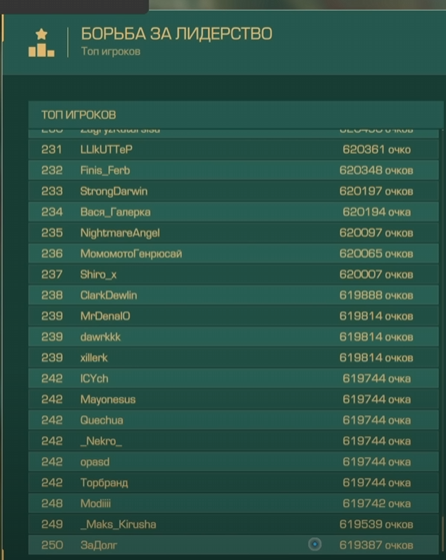The width and height of the screenshot is (446, 560).
Task: Open NightmareAngel player entry
Action: [234, 233]
